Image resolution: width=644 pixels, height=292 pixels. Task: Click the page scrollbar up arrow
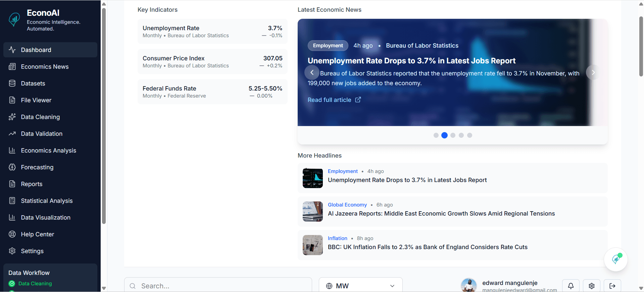[x=641, y=4]
